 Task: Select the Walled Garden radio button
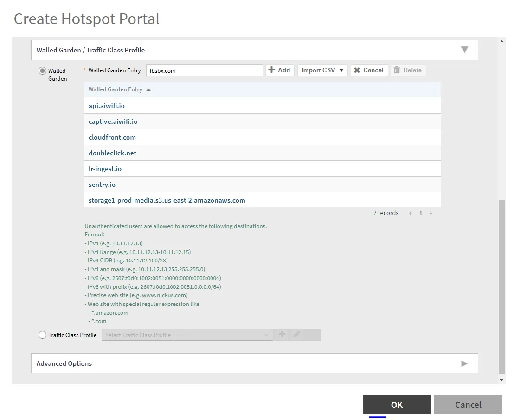point(42,71)
